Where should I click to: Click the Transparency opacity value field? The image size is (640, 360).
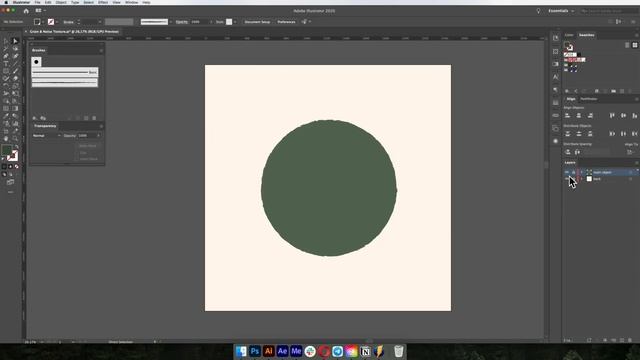[x=88, y=136]
